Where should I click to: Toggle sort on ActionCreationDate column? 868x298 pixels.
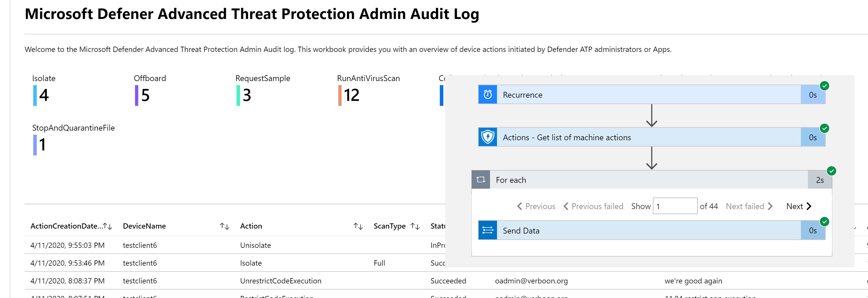108,226
